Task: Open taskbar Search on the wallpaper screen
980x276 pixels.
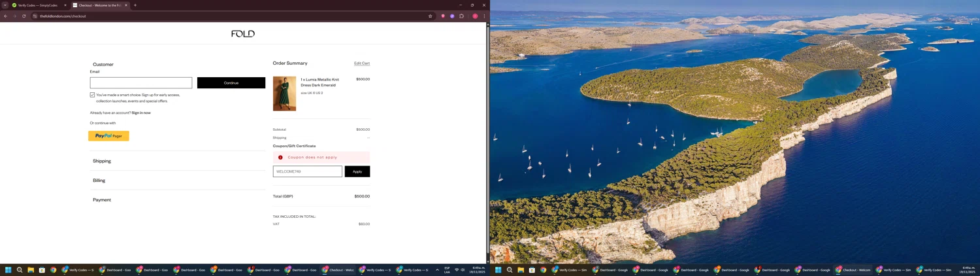Action: tap(510, 269)
